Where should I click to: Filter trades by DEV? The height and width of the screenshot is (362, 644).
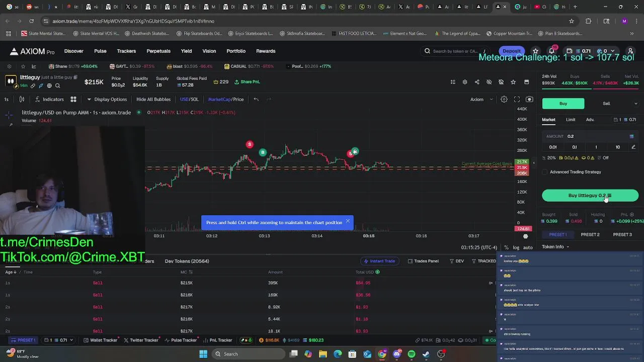[457, 261]
